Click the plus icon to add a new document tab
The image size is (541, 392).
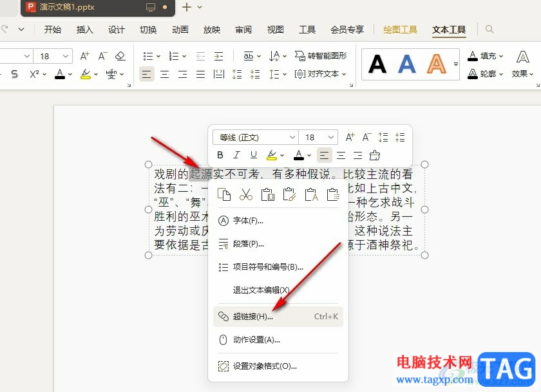pyautogui.click(x=187, y=7)
